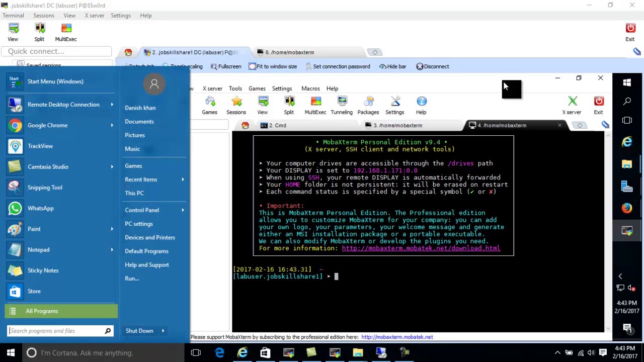This screenshot has width=644, height=362.
Task: Click the outer MobaXterm Exit icon
Action: [630, 28]
